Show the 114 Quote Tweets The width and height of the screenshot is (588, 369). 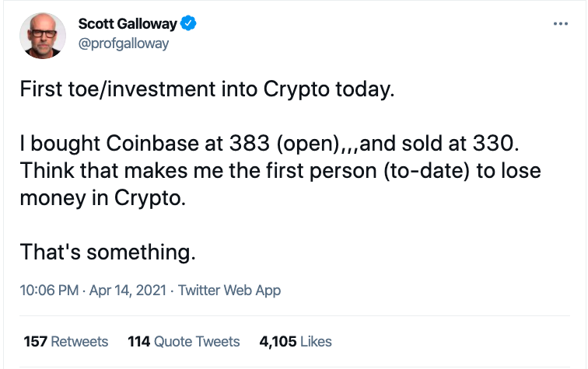click(184, 341)
